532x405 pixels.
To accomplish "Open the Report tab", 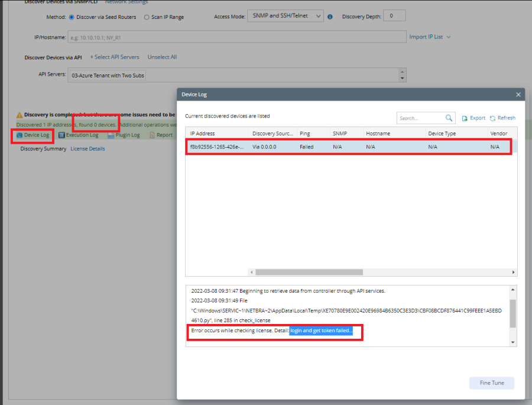I will (161, 135).
